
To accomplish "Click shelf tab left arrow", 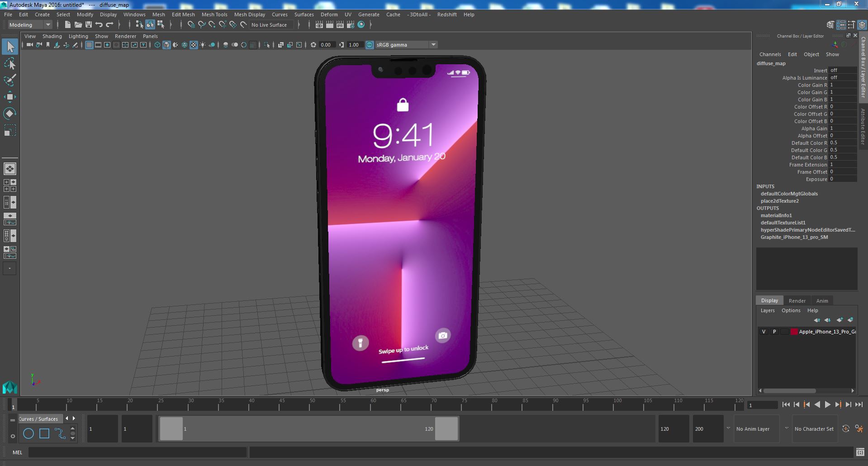I will pyautogui.click(x=67, y=418).
